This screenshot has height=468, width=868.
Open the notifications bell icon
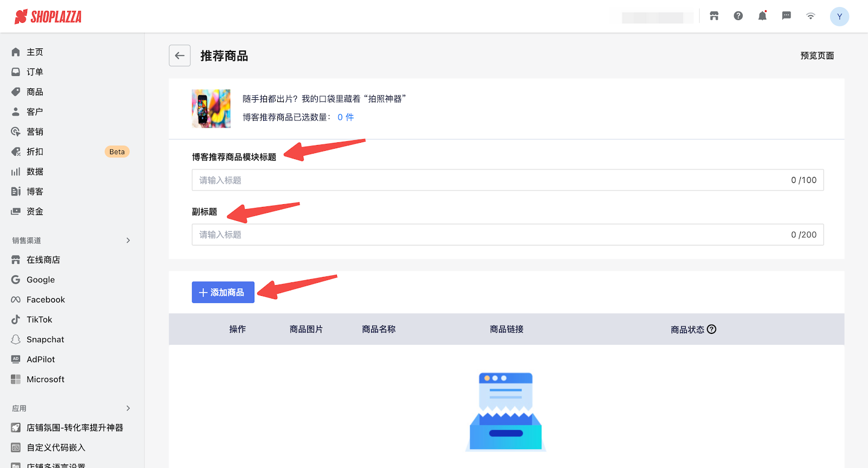(762, 16)
